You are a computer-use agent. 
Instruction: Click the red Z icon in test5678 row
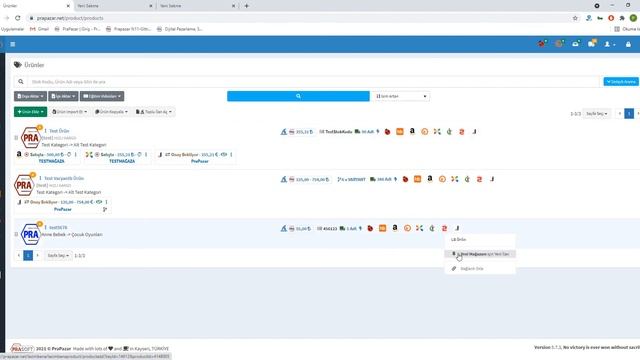(x=444, y=228)
